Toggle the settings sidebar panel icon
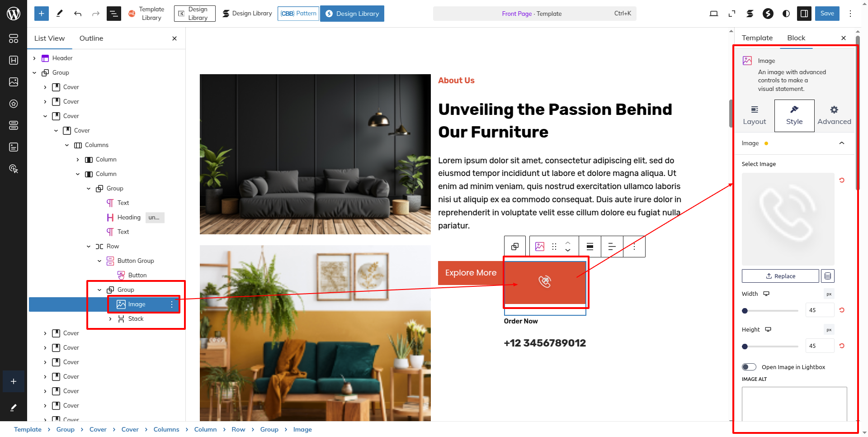The image size is (868, 437). tap(804, 14)
